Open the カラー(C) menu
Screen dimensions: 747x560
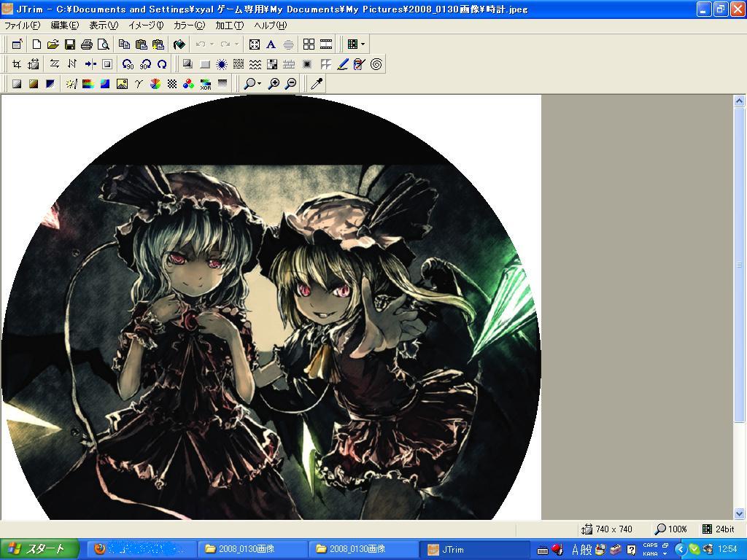coord(189,26)
